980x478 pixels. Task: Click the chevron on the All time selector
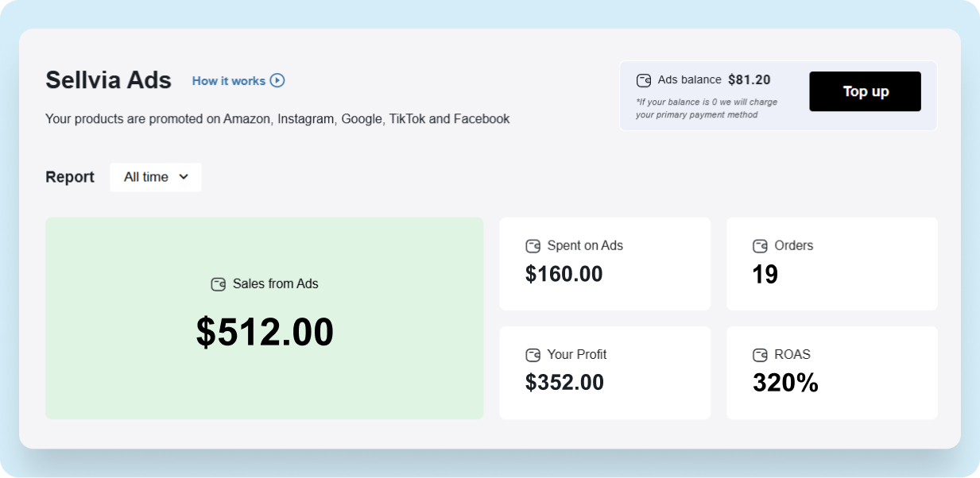click(185, 177)
